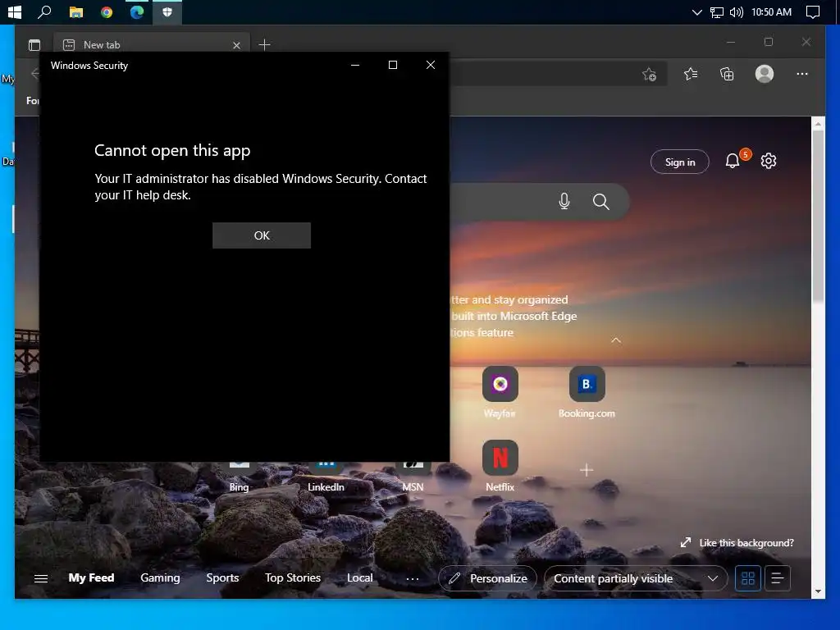Viewport: 840px width, 630px height.
Task: Select Gaming feed tab
Action: click(160, 577)
